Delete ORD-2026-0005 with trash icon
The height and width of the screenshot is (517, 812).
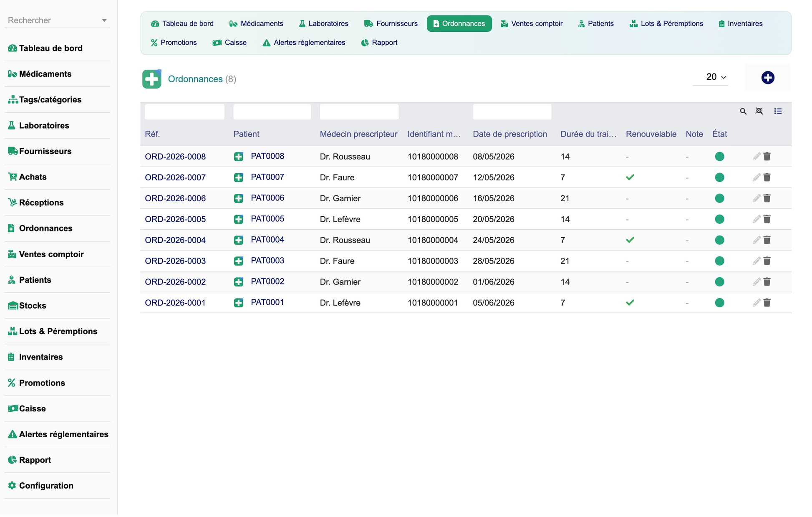click(767, 219)
